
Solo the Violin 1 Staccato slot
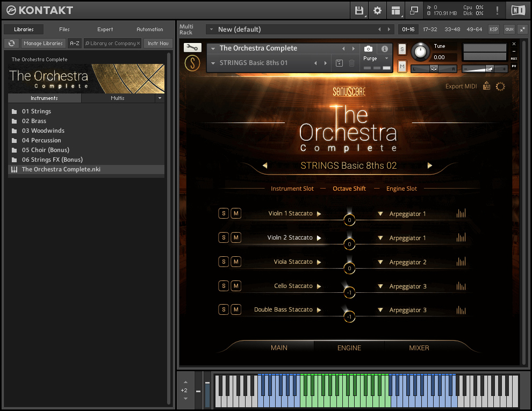[x=224, y=213]
